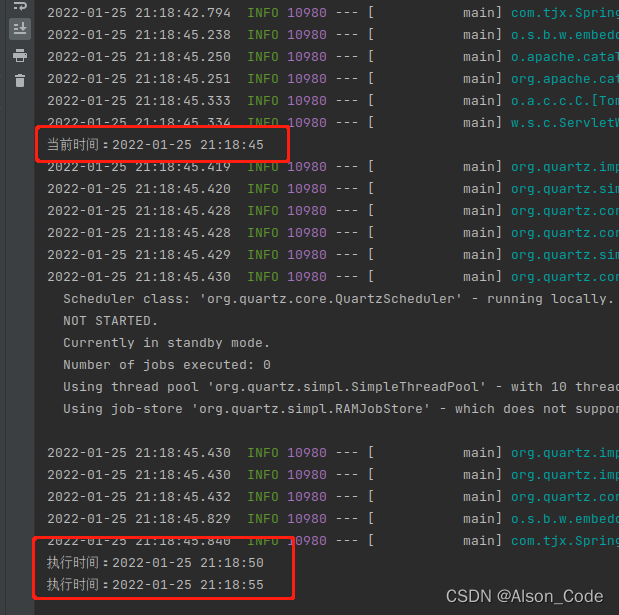Viewport: 619px width, 615px height.
Task: Click the timestamp 21:18:45.333
Action: 139,101
